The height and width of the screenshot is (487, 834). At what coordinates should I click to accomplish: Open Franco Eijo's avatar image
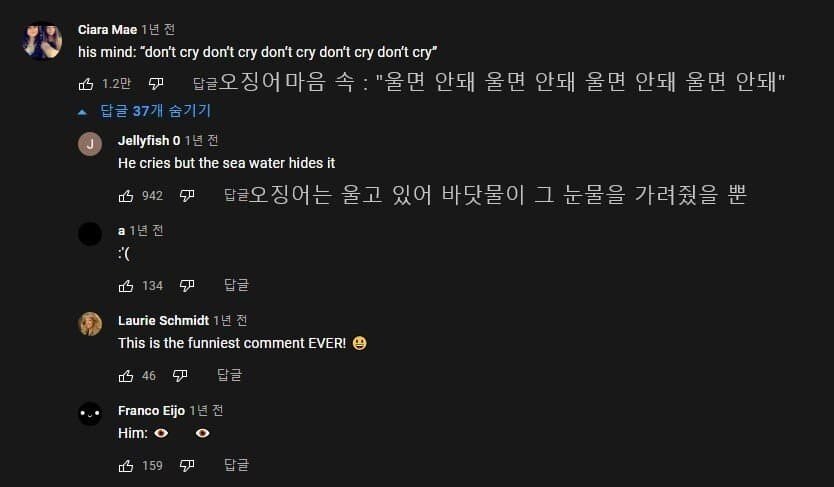[x=90, y=413]
